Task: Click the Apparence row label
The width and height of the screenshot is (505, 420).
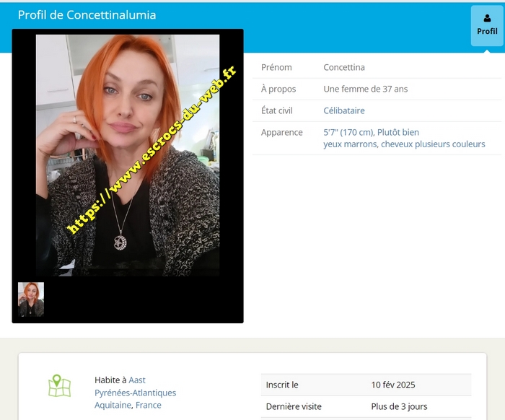Action: pos(281,133)
